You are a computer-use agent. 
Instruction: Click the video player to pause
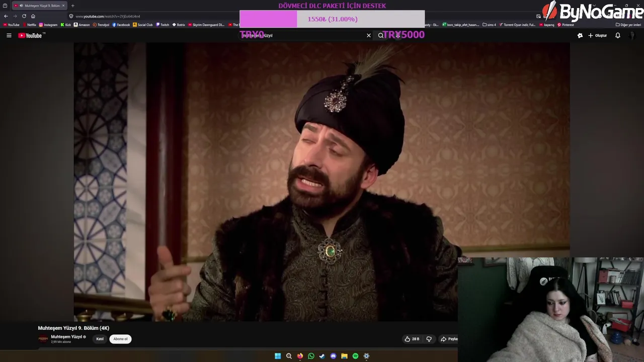pyautogui.click(x=322, y=181)
